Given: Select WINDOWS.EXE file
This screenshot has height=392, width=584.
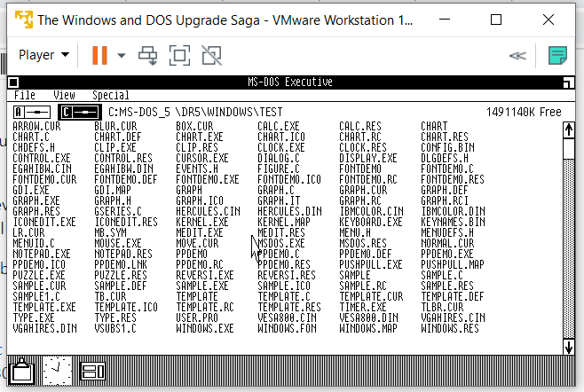Looking at the screenshot, I should 205,328.
